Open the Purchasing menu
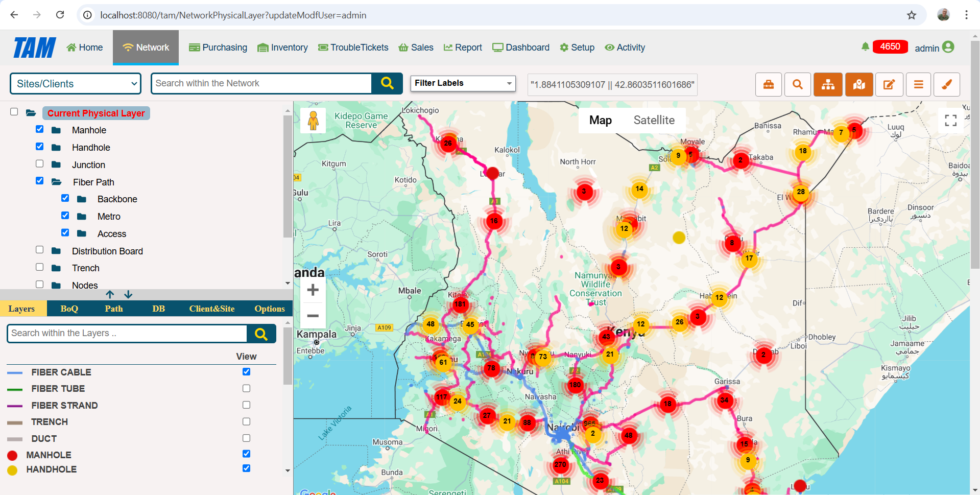The image size is (980, 495). click(218, 48)
